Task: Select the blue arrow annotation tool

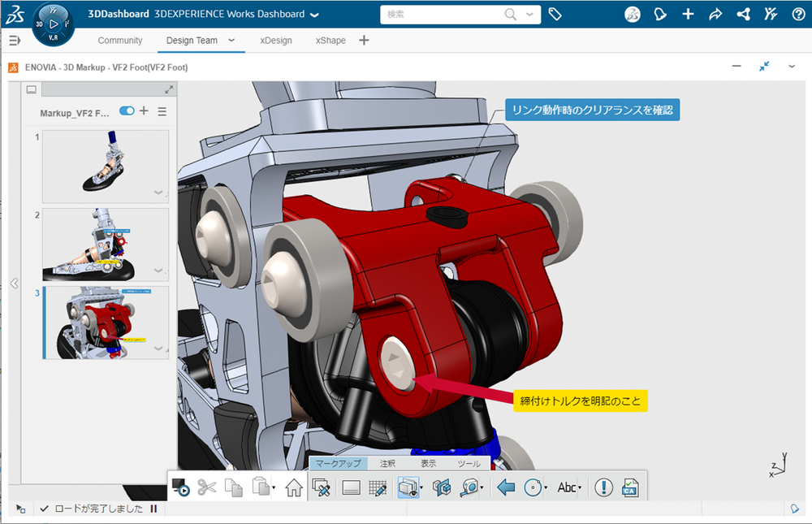Action: tap(505, 487)
